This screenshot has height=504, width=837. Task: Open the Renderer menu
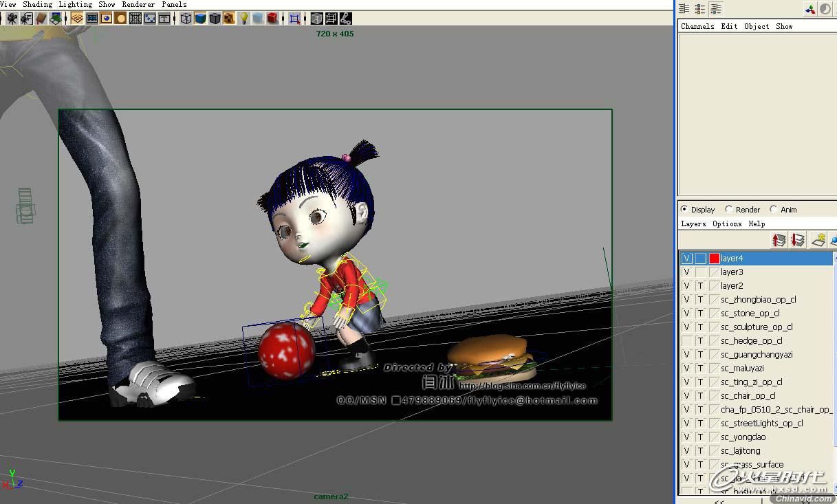point(138,4)
